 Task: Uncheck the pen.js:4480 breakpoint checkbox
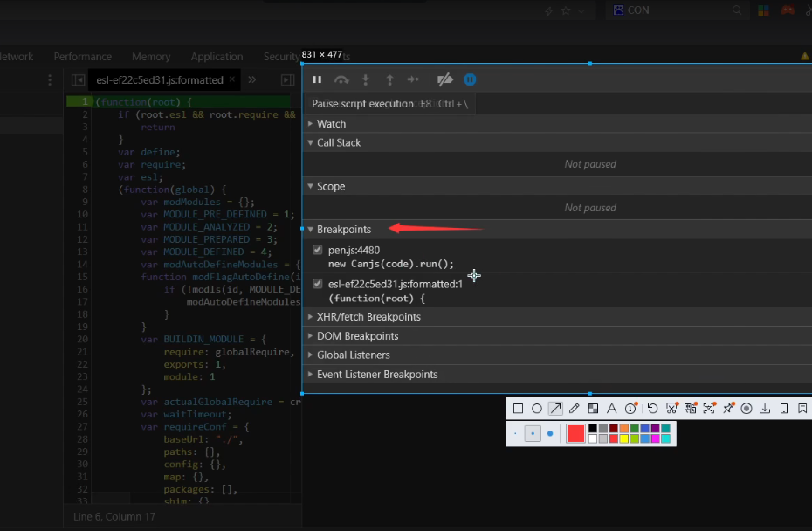pos(318,251)
